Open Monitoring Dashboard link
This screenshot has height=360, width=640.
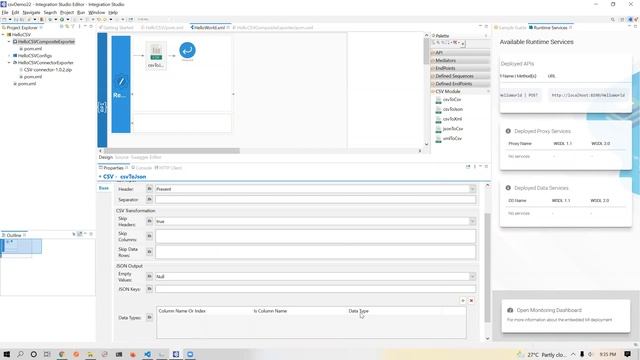549,310
